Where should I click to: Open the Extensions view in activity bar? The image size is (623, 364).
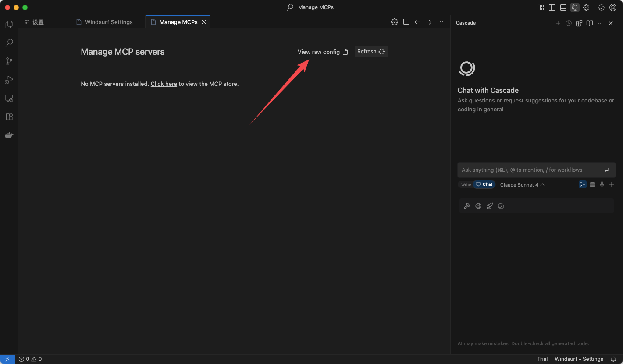pyautogui.click(x=9, y=117)
